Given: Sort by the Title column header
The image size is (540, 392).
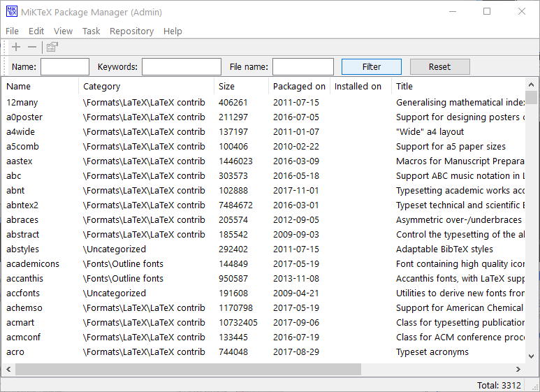Looking at the screenshot, I should click(458, 86).
